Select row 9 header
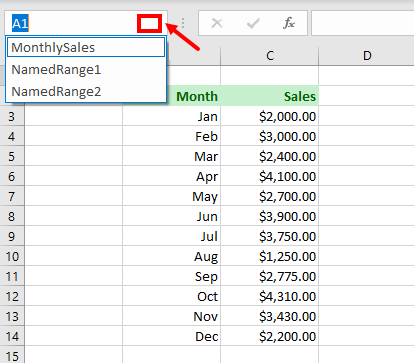The image size is (414, 363). pyautogui.click(x=12, y=236)
